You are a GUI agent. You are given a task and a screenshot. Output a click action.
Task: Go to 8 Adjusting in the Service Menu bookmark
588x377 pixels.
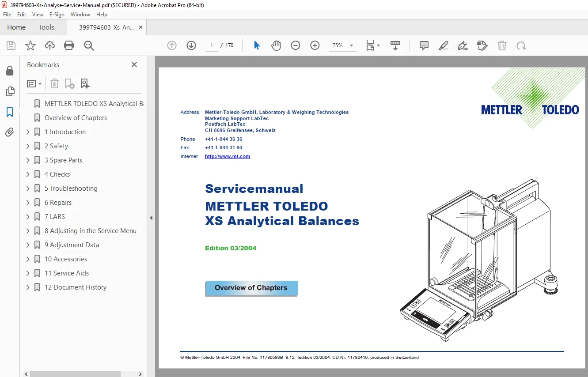(x=91, y=231)
